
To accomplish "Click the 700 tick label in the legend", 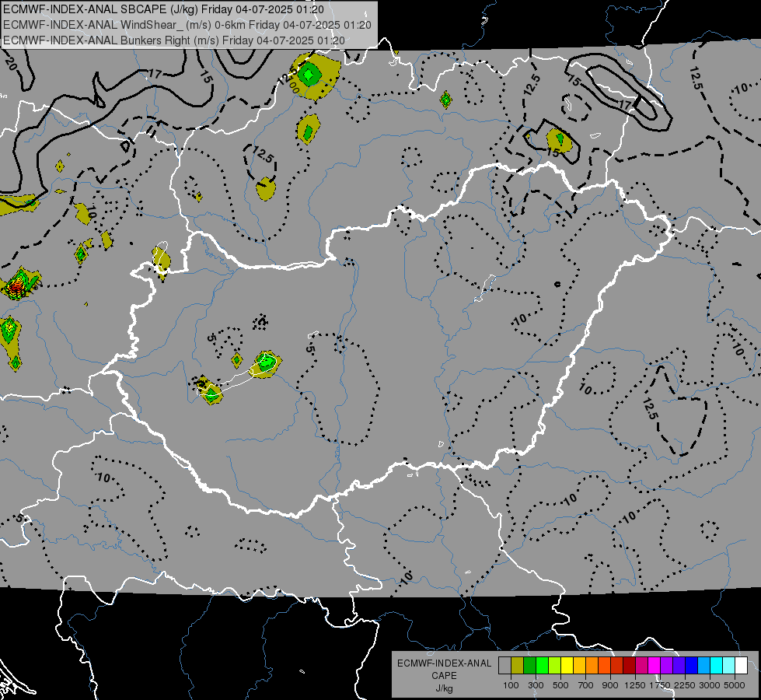I will (x=585, y=685).
